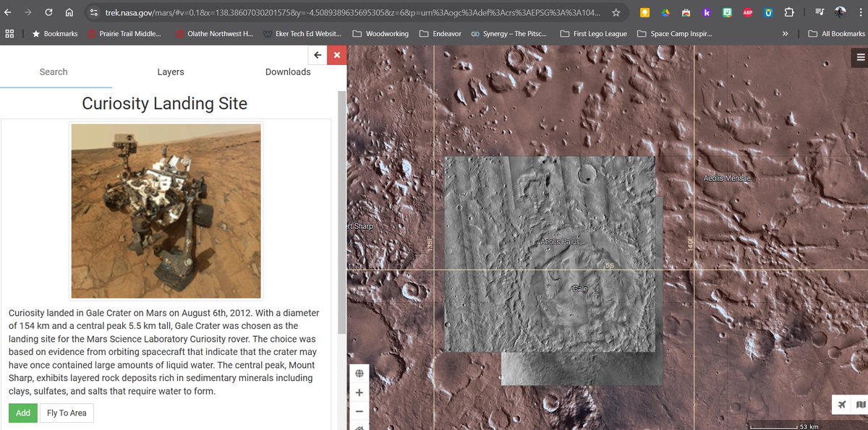
Task: Open the Extensions puzzle-piece menu
Action: [789, 12]
